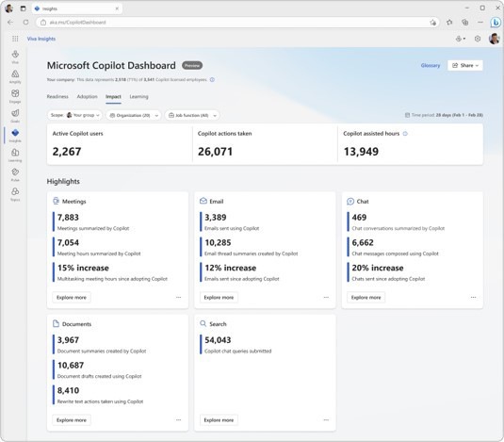Reload the page with the refresh icon

tap(25, 23)
